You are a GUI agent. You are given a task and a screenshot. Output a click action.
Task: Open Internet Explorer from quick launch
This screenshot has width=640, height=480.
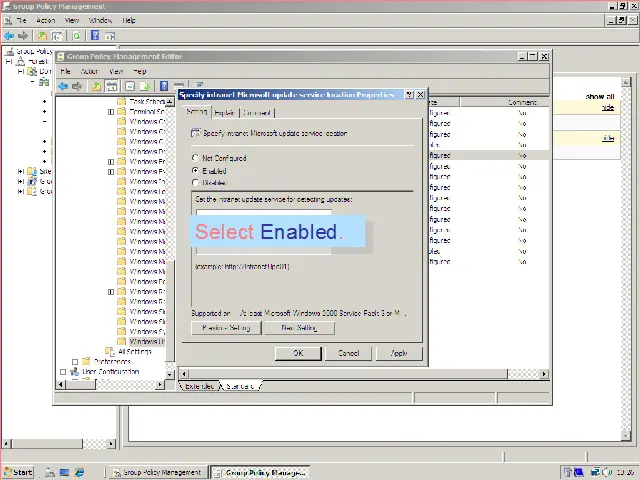coord(79,472)
